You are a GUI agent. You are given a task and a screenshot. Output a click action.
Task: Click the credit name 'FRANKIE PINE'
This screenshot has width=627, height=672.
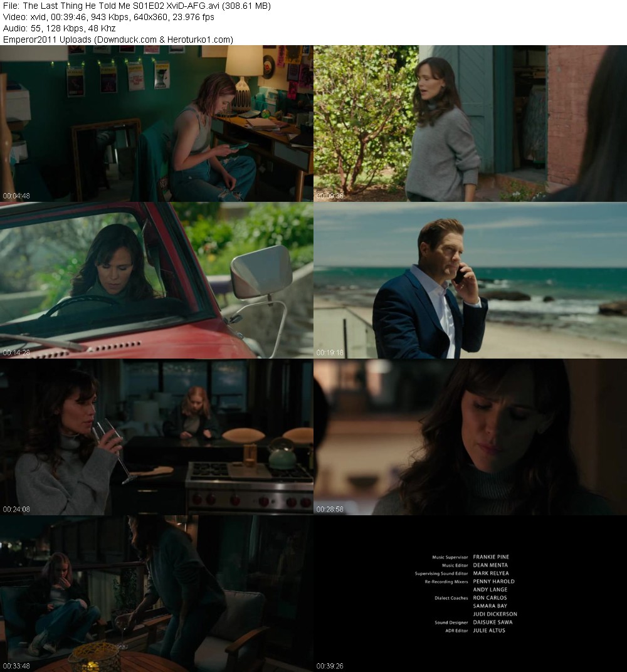(x=491, y=557)
